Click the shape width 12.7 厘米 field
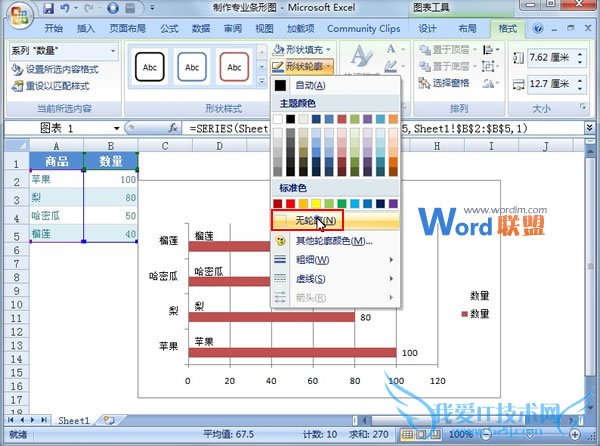 coord(549,84)
